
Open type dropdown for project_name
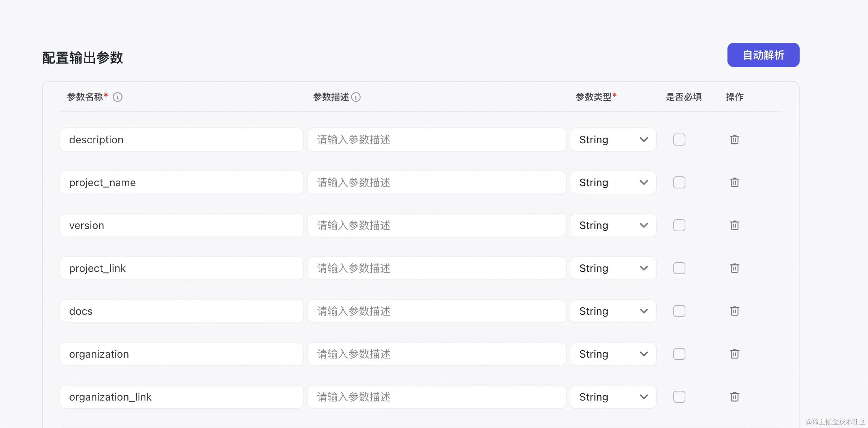coord(613,182)
